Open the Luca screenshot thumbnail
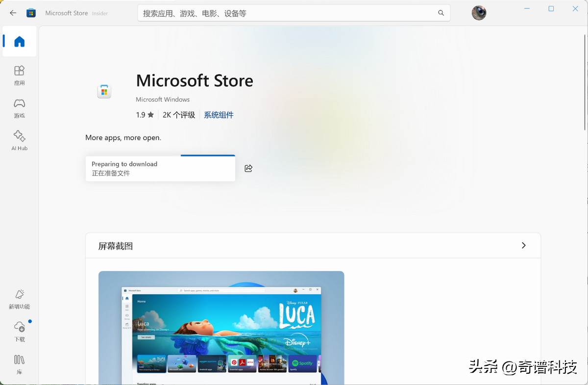 tap(221, 328)
